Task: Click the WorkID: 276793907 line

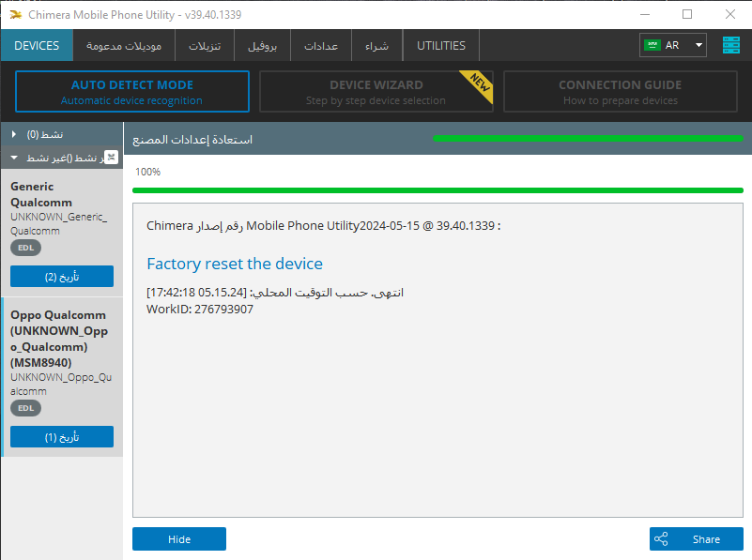Action: click(x=200, y=309)
